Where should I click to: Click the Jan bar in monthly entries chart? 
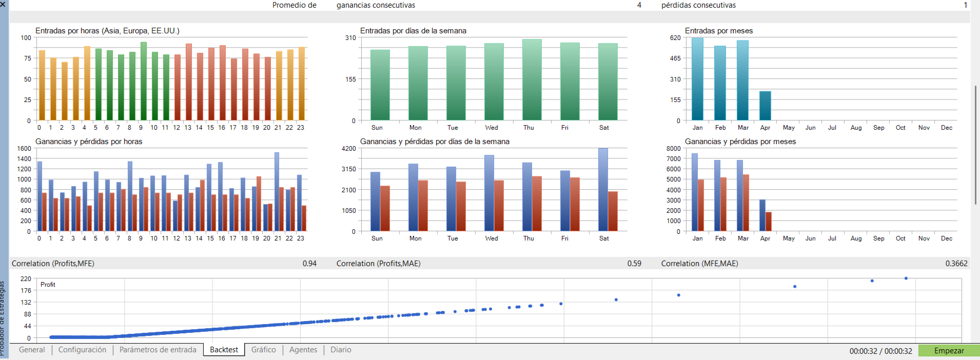[x=697, y=79]
